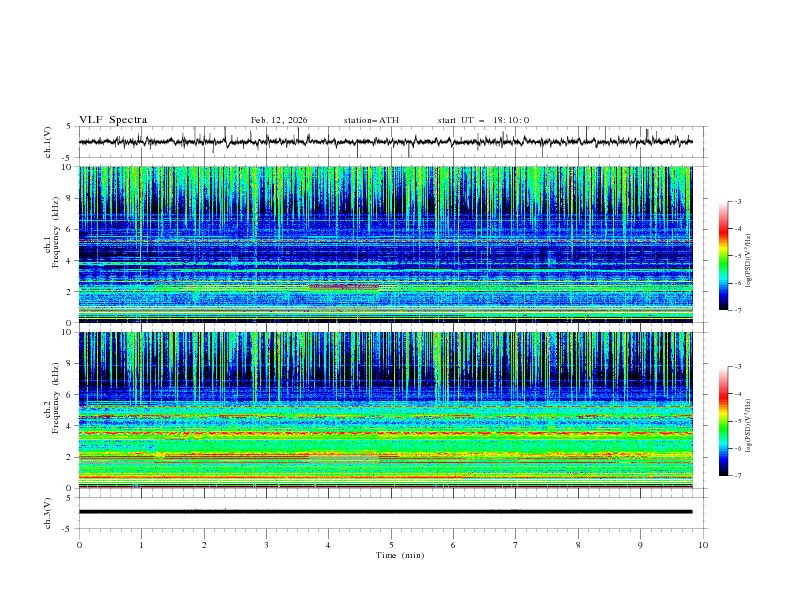Click time axis tick label "4"
Image resolution: width=792 pixels, height=612 pixels.
click(328, 545)
